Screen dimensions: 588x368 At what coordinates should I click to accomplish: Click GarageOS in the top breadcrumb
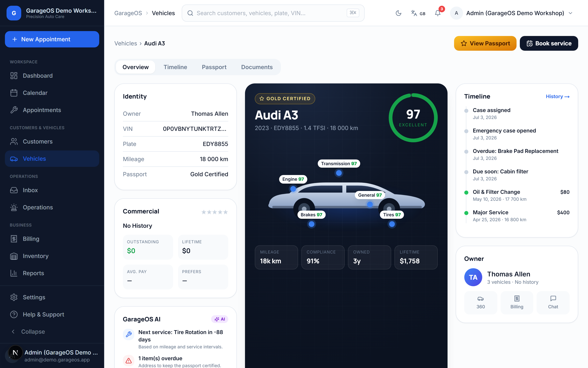pyautogui.click(x=128, y=13)
